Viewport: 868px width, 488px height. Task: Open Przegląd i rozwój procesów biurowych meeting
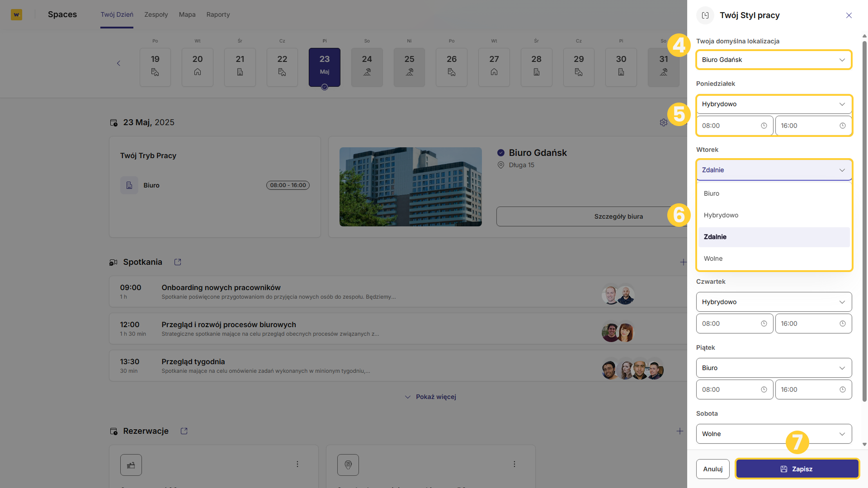click(x=398, y=329)
